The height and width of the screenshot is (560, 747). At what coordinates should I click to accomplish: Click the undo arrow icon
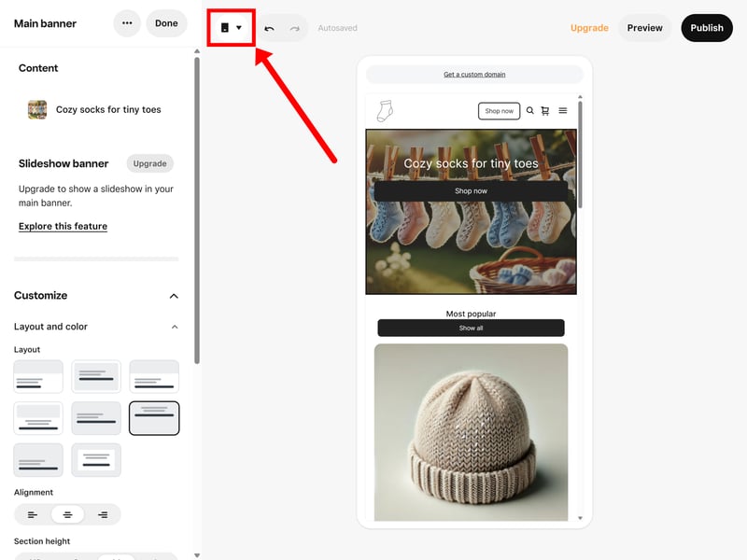pyautogui.click(x=269, y=28)
